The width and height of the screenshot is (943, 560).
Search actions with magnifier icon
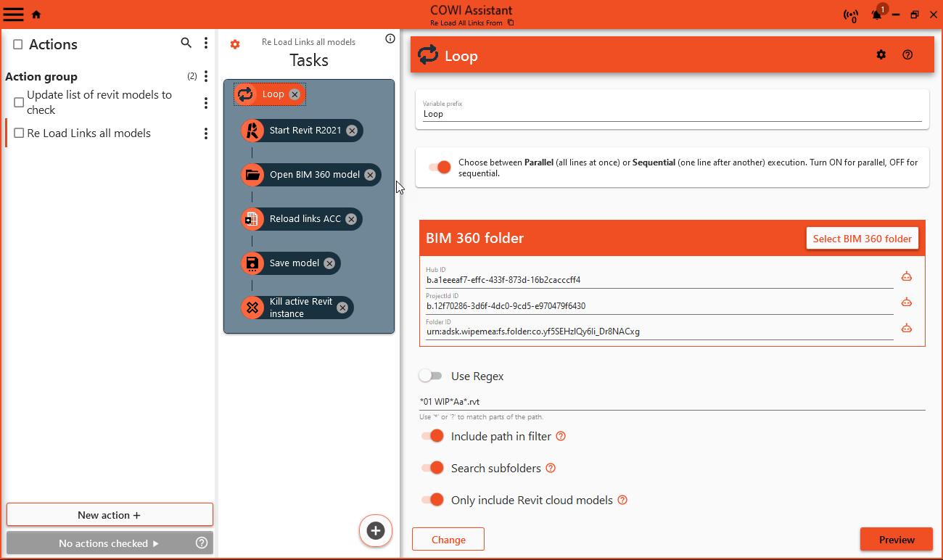click(186, 44)
